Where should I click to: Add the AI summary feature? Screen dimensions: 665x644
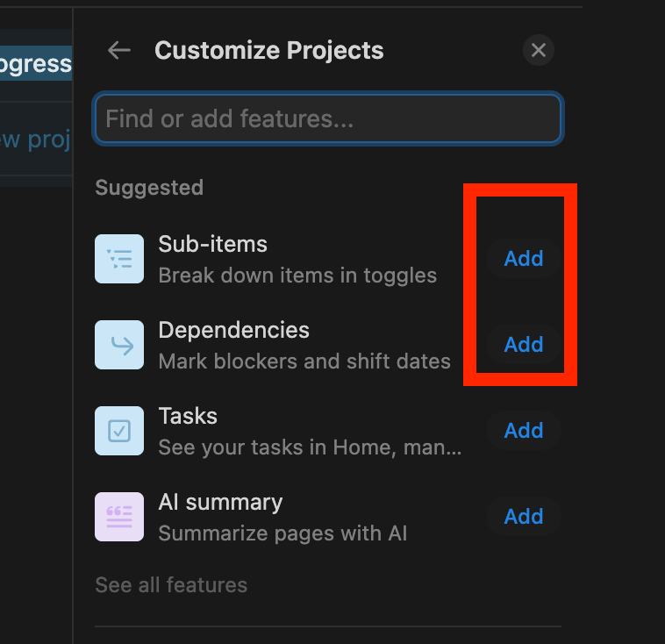[523, 517]
